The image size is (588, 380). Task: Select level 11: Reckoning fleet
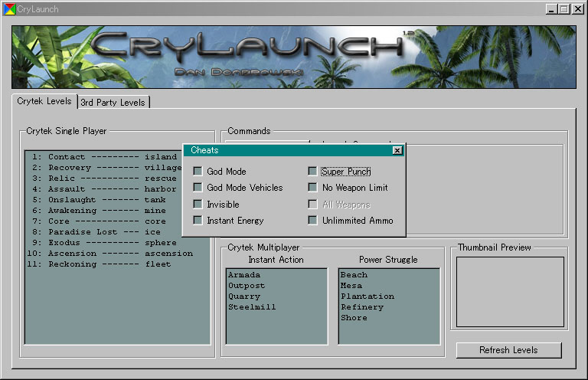(x=117, y=264)
